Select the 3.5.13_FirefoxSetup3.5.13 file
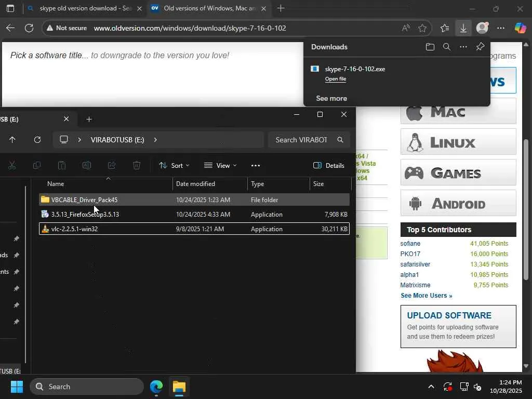Screen dimensions: 532x399 (194, 215)
